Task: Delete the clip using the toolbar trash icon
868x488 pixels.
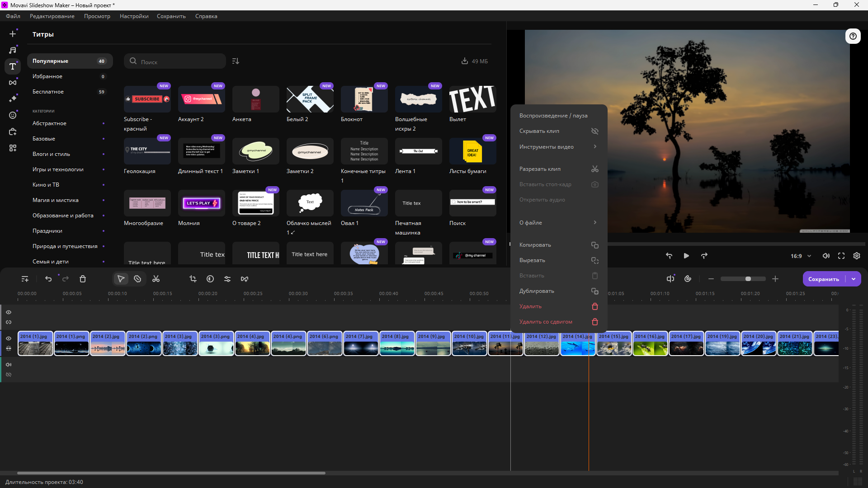Action: pos(83,279)
